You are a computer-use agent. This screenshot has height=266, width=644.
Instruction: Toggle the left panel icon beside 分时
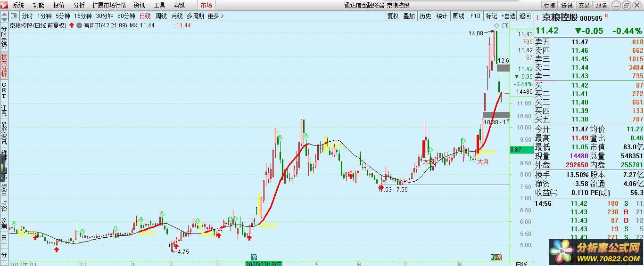[15, 16]
